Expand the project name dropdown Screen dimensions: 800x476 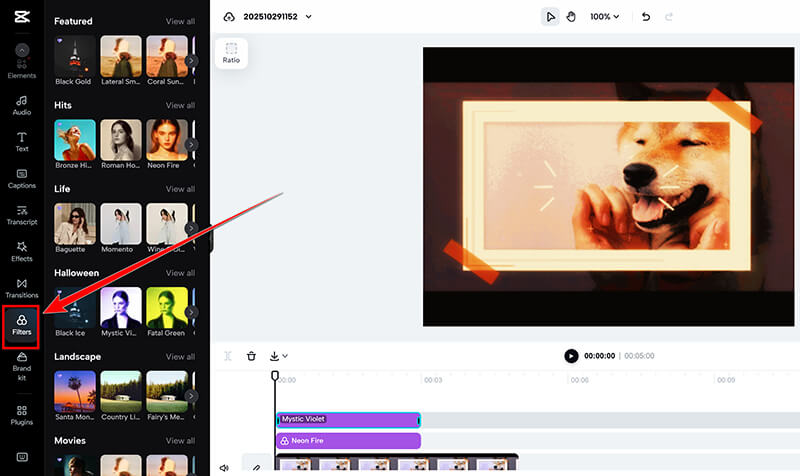308,17
